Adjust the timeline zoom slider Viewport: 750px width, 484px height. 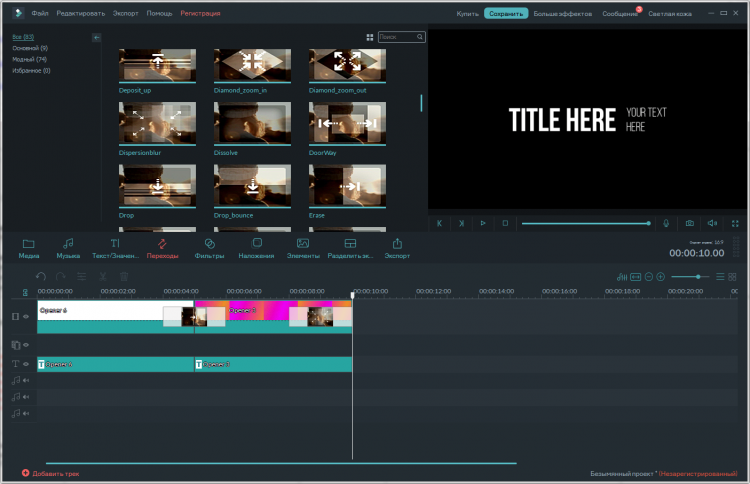click(x=690, y=277)
